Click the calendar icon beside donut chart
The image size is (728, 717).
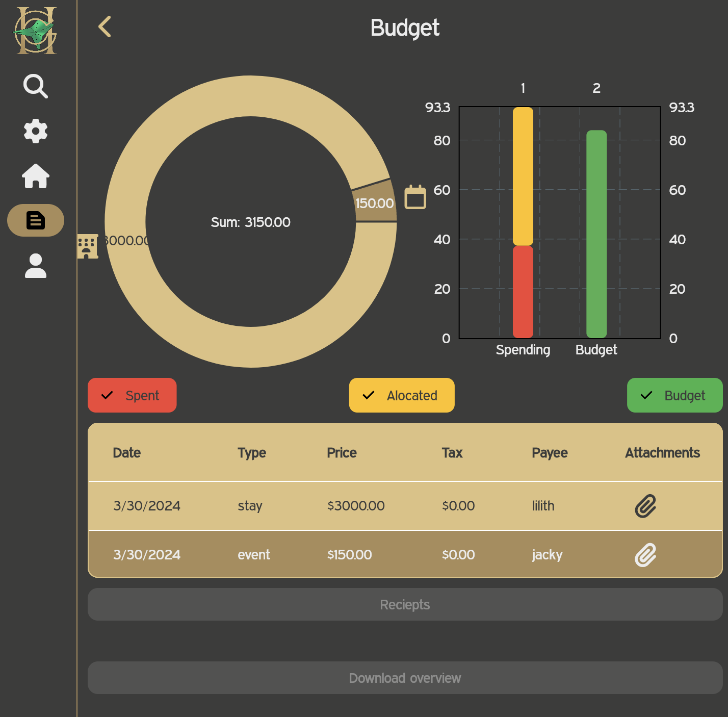point(415,197)
